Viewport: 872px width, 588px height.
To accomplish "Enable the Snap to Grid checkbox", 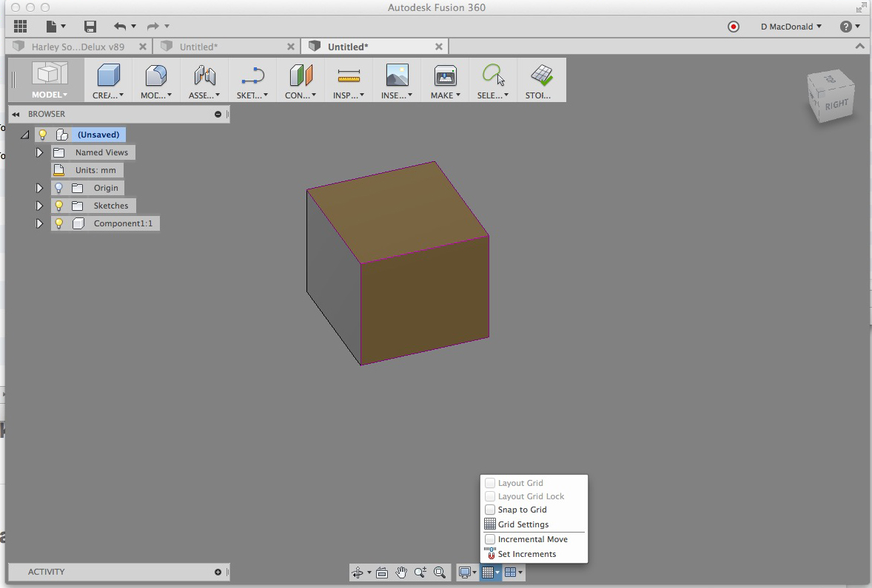I will pyautogui.click(x=490, y=510).
